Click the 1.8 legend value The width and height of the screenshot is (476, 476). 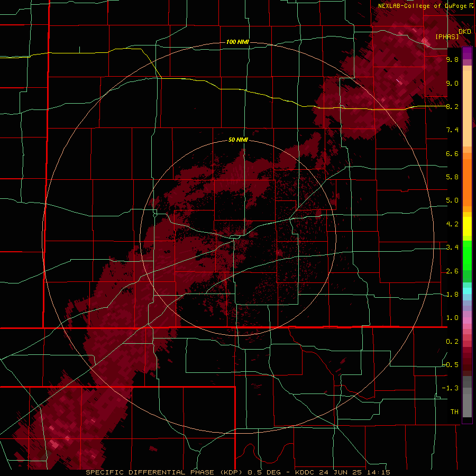click(452, 295)
